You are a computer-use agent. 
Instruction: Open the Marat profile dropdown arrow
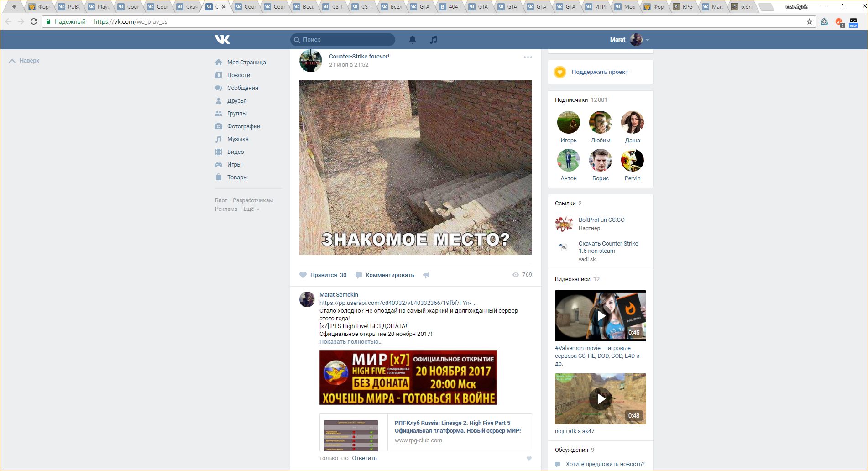point(648,40)
